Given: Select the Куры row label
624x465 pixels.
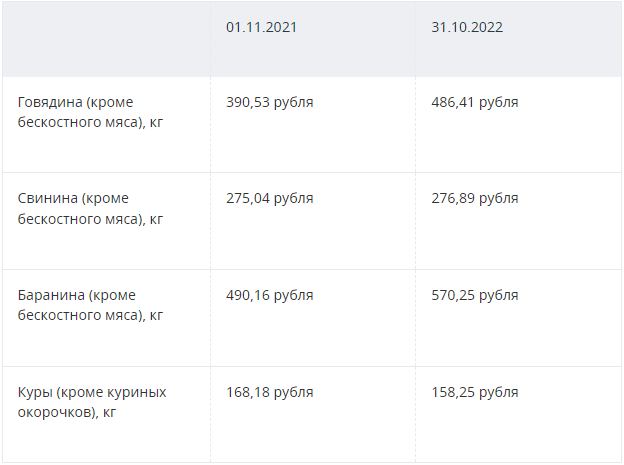Looking at the screenshot, I should point(92,402).
